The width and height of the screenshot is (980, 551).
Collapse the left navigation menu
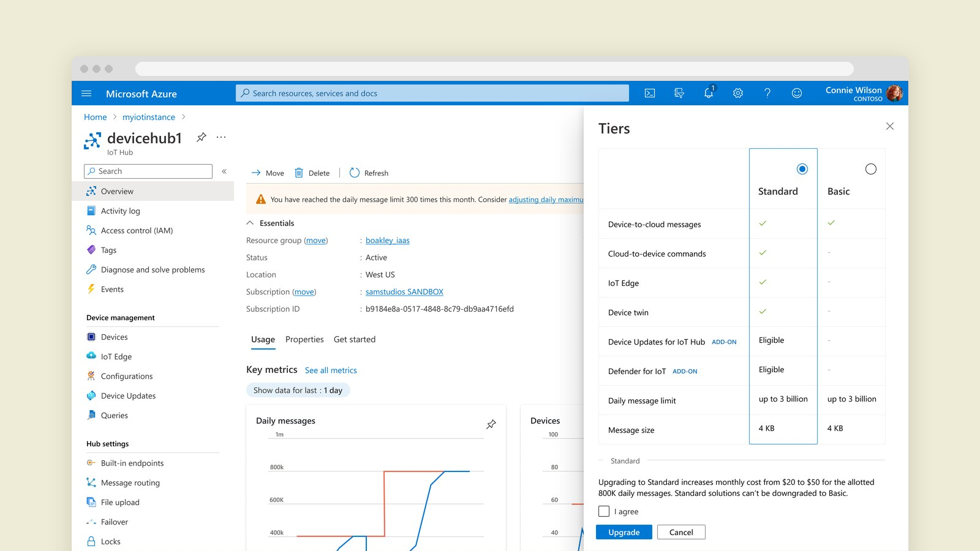(x=224, y=171)
